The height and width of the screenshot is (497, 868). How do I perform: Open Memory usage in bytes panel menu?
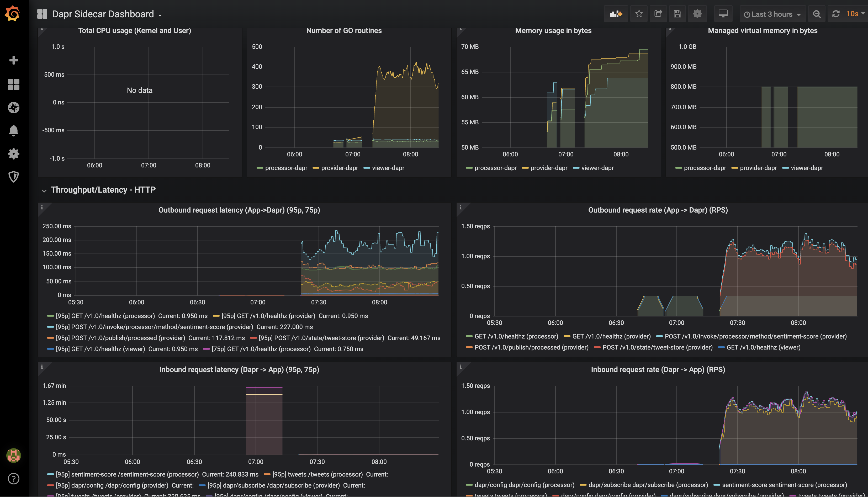point(553,31)
